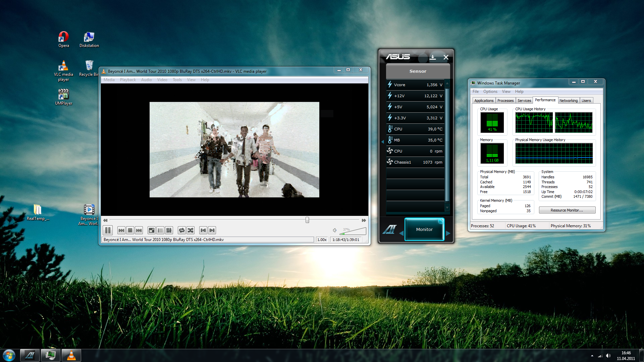
Task: Open VLC Audio menu
Action: pyautogui.click(x=146, y=80)
